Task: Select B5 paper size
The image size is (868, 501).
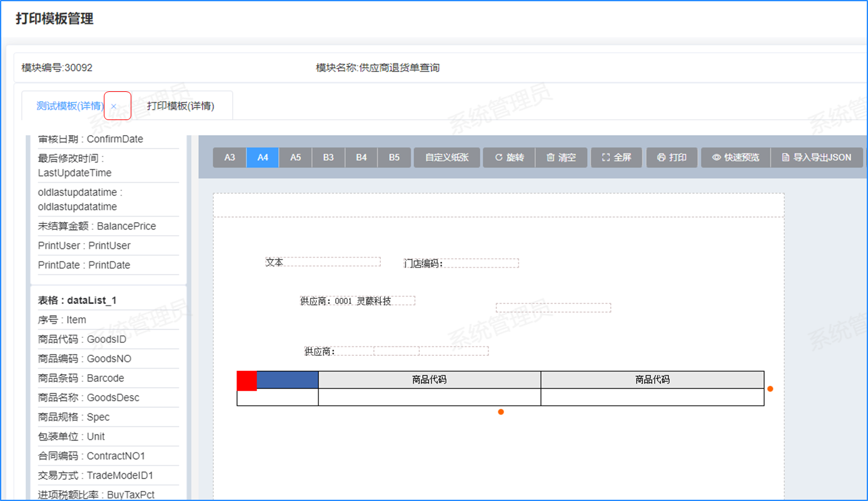Action: [x=394, y=158]
